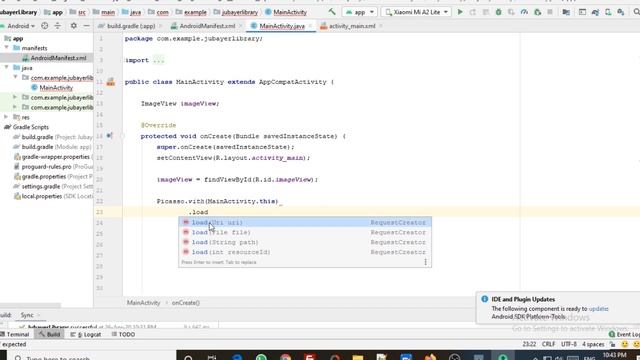Click the scroll-from-source target icon
The height and width of the screenshot is (360, 640).
[x=44, y=26]
